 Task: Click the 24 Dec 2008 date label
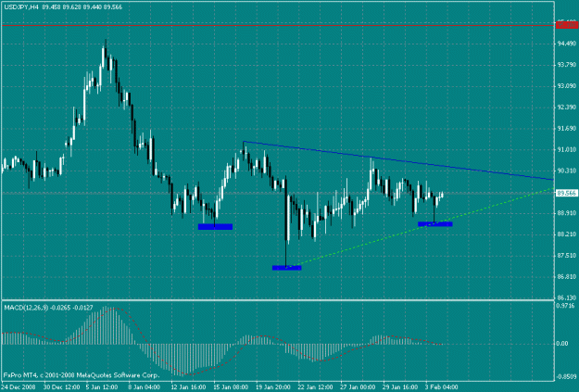[19, 386]
